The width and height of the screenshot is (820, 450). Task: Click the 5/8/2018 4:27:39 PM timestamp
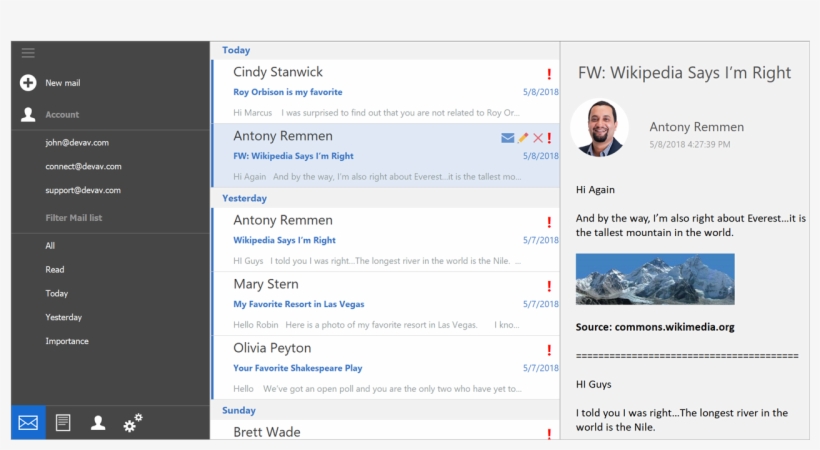tap(690, 144)
